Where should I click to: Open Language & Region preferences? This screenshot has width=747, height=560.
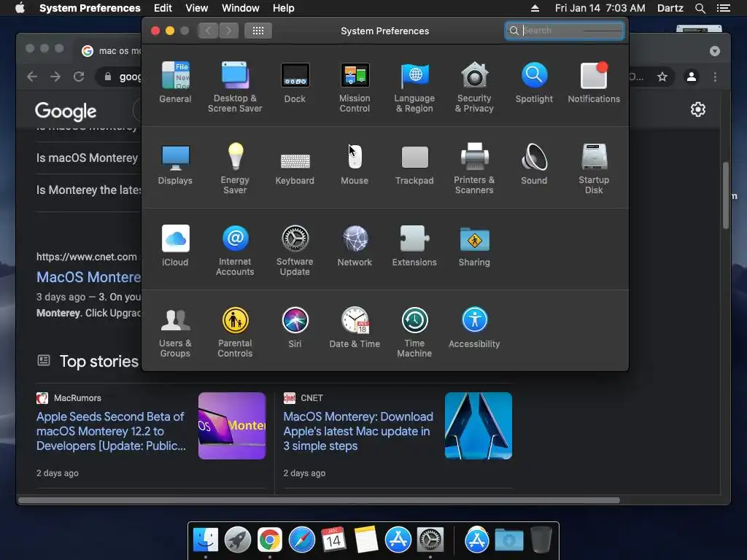click(x=414, y=87)
